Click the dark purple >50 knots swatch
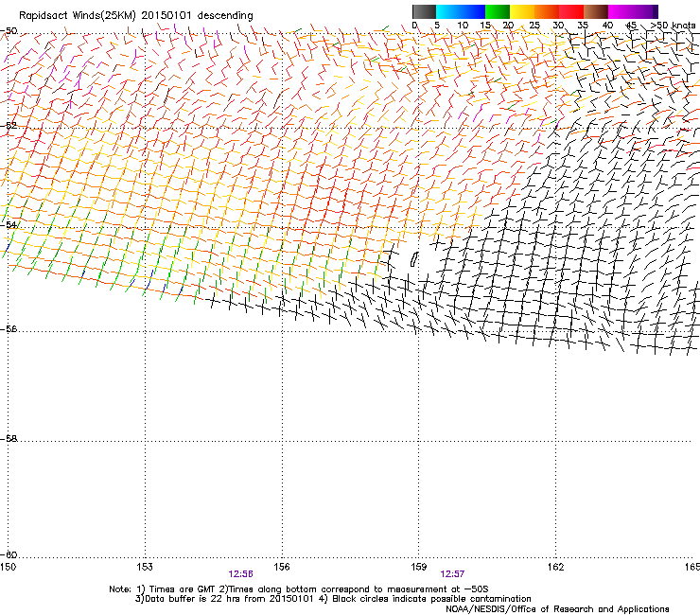Image resolution: width=700 pixels, height=615 pixels. click(x=655, y=11)
